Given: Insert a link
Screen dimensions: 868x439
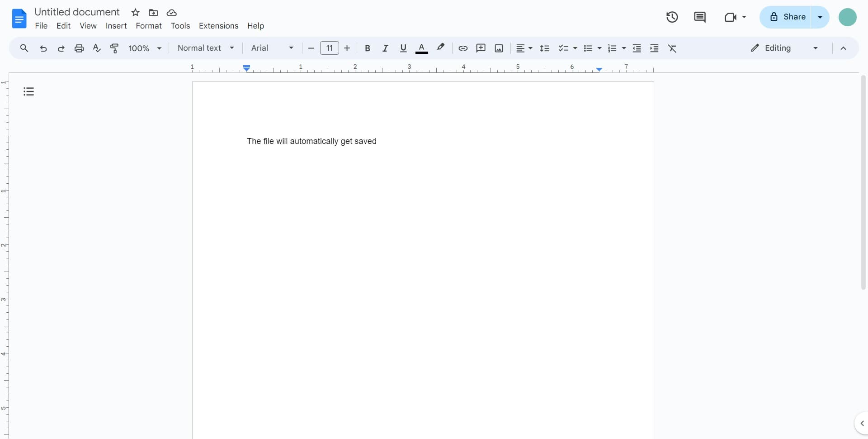Looking at the screenshot, I should (462, 48).
